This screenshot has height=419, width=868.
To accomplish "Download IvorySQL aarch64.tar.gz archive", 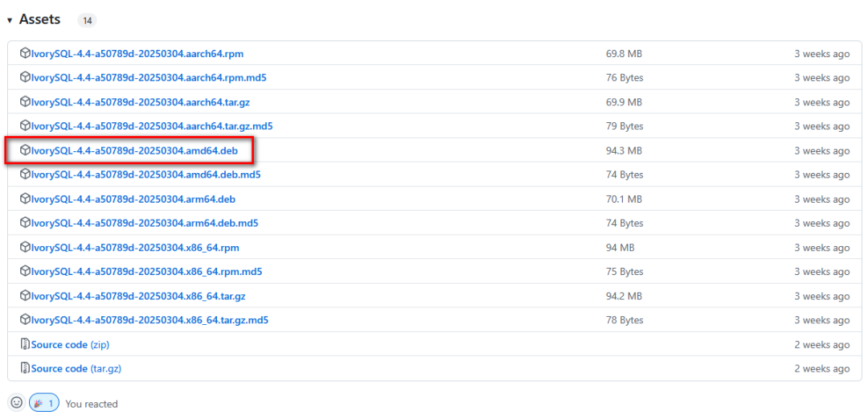I will (144, 102).
